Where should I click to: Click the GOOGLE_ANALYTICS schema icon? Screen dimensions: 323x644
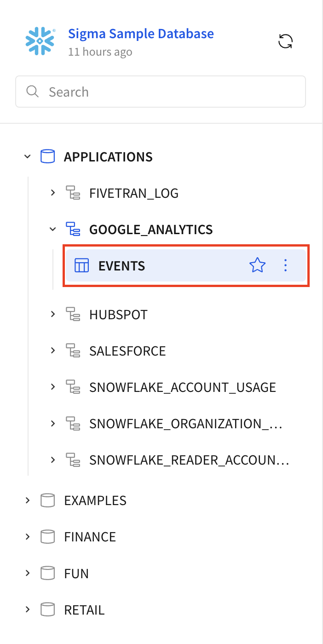[73, 229]
